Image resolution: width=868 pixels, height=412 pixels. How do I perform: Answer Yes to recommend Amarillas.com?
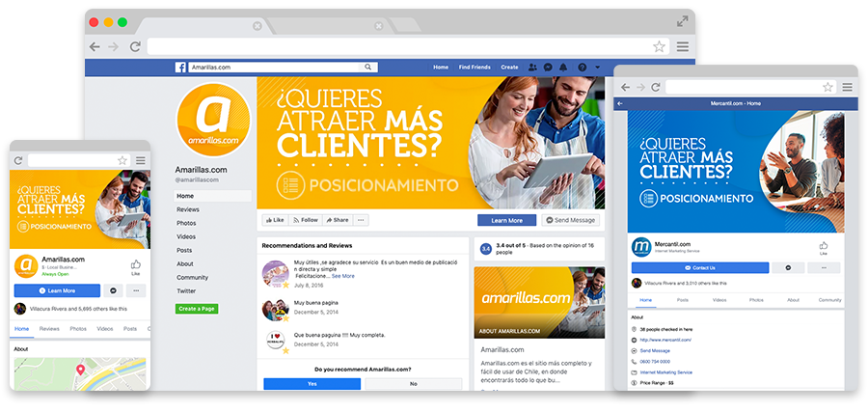[312, 384]
